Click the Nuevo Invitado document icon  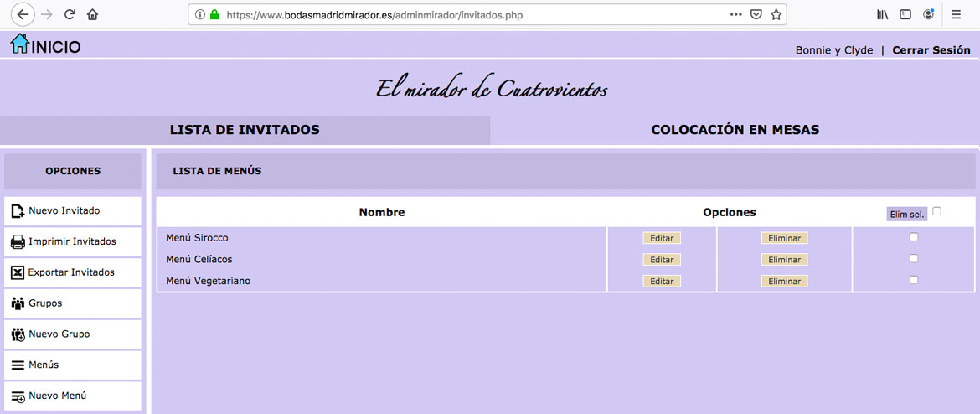pyautogui.click(x=18, y=211)
